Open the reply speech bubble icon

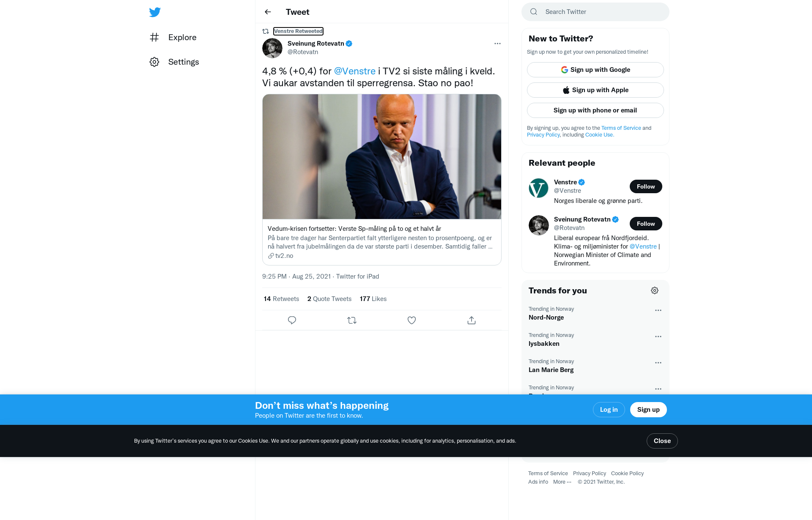coord(292,320)
